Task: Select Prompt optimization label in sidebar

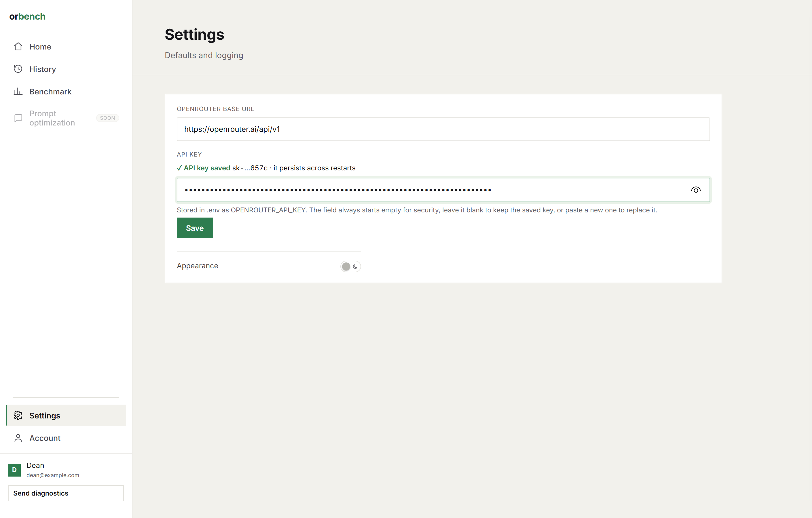Action: click(x=52, y=118)
